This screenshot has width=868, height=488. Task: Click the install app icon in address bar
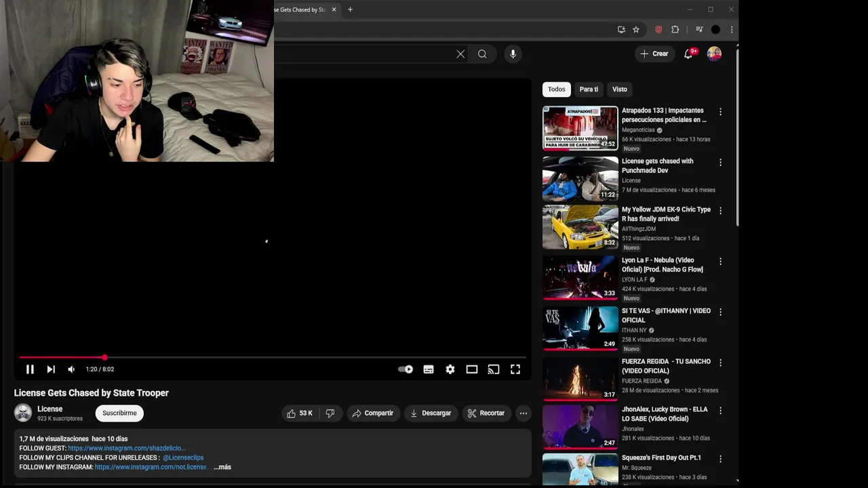click(x=621, y=30)
